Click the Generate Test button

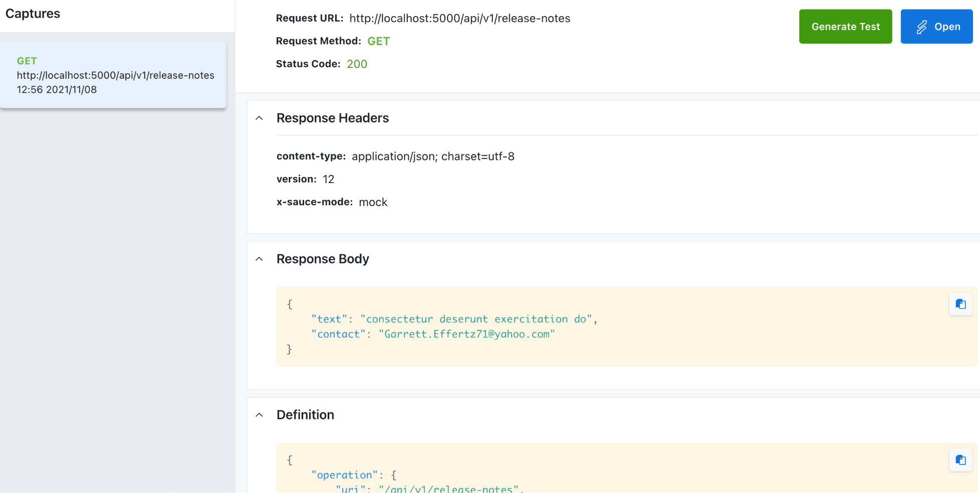(845, 27)
